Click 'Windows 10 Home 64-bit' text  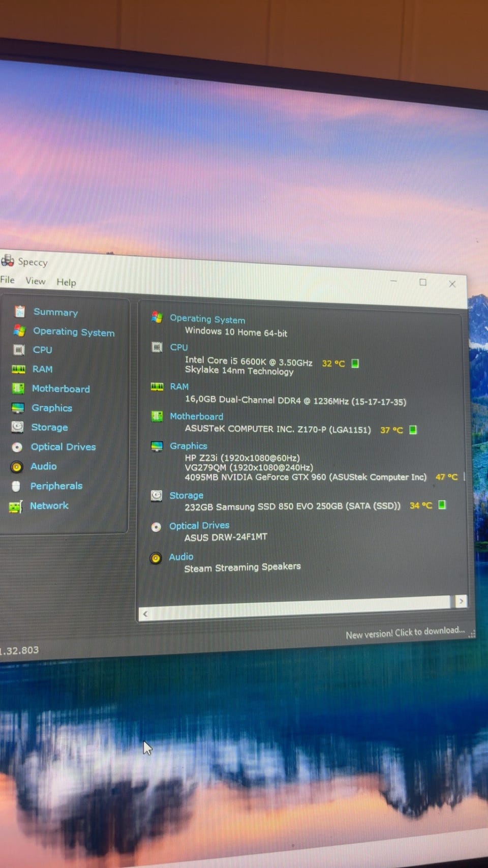(236, 332)
